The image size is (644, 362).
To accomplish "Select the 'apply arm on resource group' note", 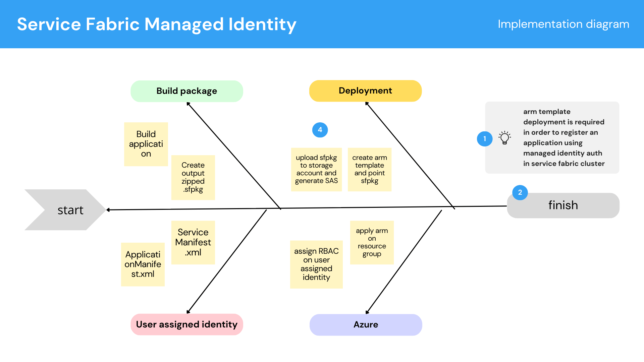I will pyautogui.click(x=372, y=243).
